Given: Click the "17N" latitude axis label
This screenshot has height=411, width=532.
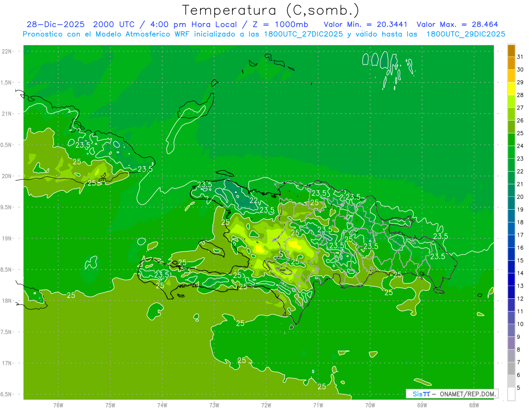Looking at the screenshot, I should click(7, 363).
